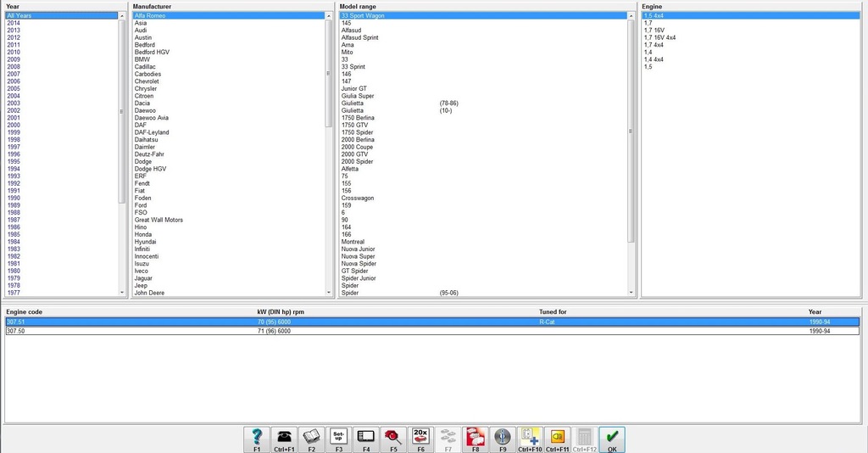Click the Ctrl+F11 yellow lamp icon

point(558,439)
